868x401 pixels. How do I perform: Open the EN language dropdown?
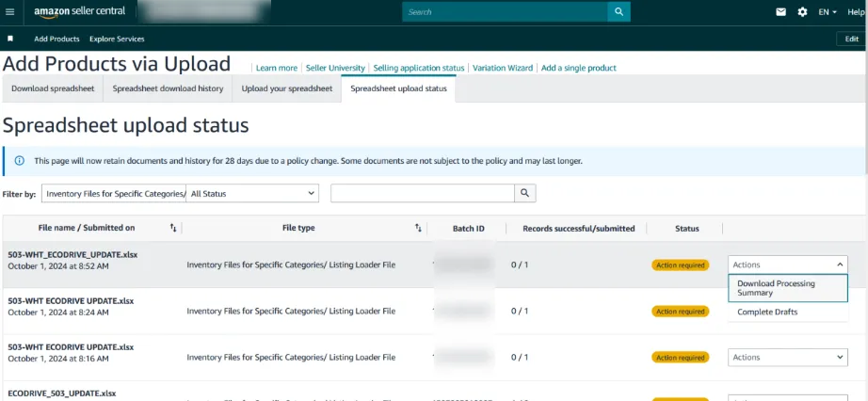[x=828, y=12]
